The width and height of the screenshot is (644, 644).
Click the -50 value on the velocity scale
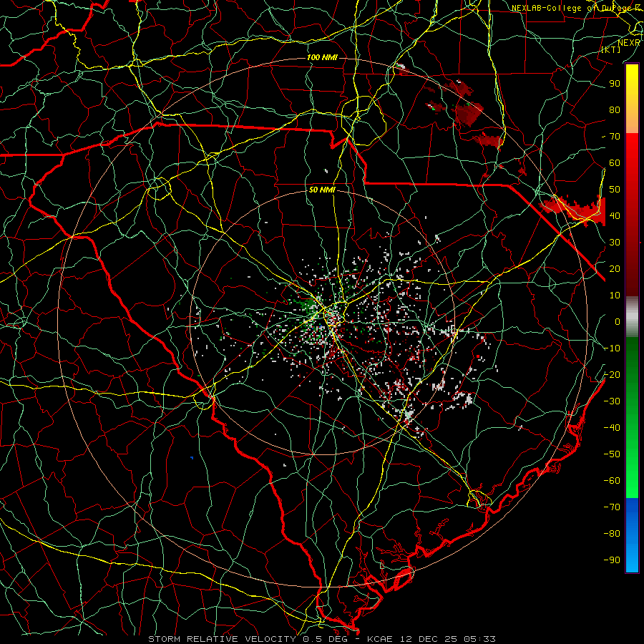[x=612, y=454]
